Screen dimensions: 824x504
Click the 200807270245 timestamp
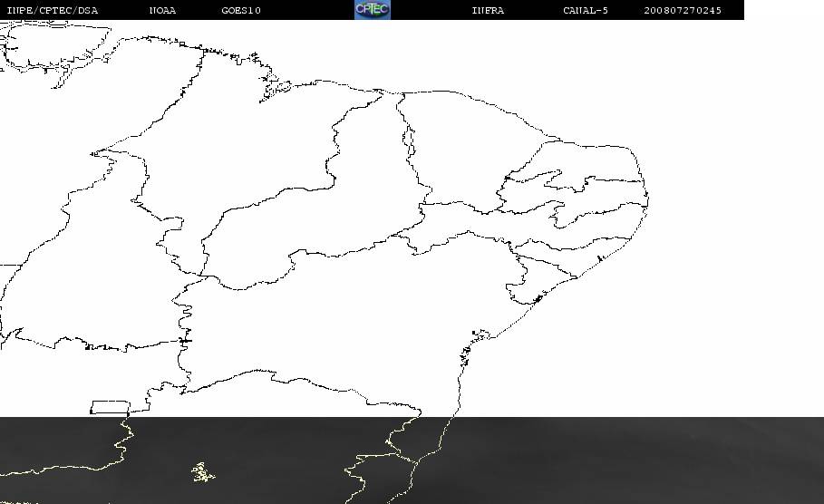point(683,11)
